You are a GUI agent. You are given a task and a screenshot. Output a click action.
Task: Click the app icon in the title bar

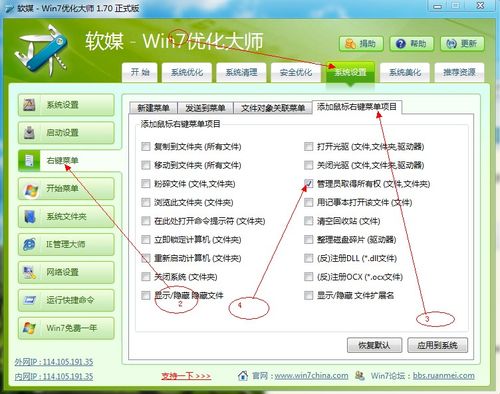click(x=8, y=8)
